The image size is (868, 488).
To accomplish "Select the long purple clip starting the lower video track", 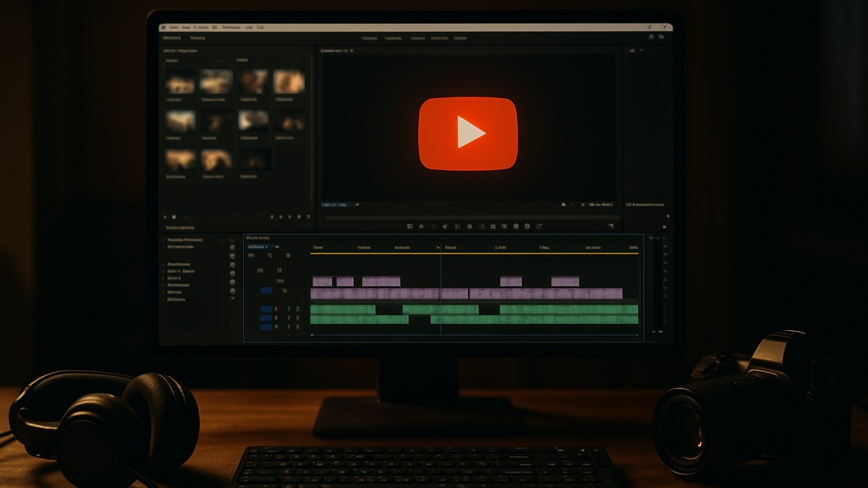I will coord(389,294).
